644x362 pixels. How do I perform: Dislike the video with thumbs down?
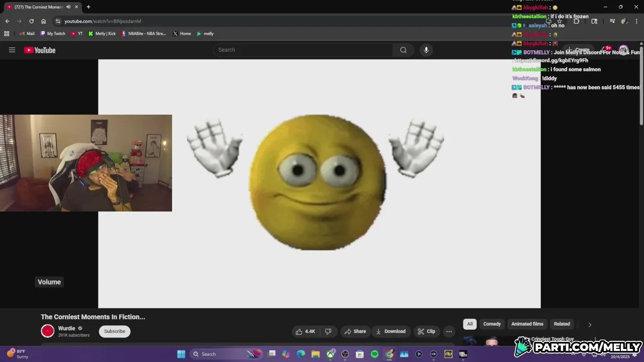pyautogui.click(x=328, y=331)
